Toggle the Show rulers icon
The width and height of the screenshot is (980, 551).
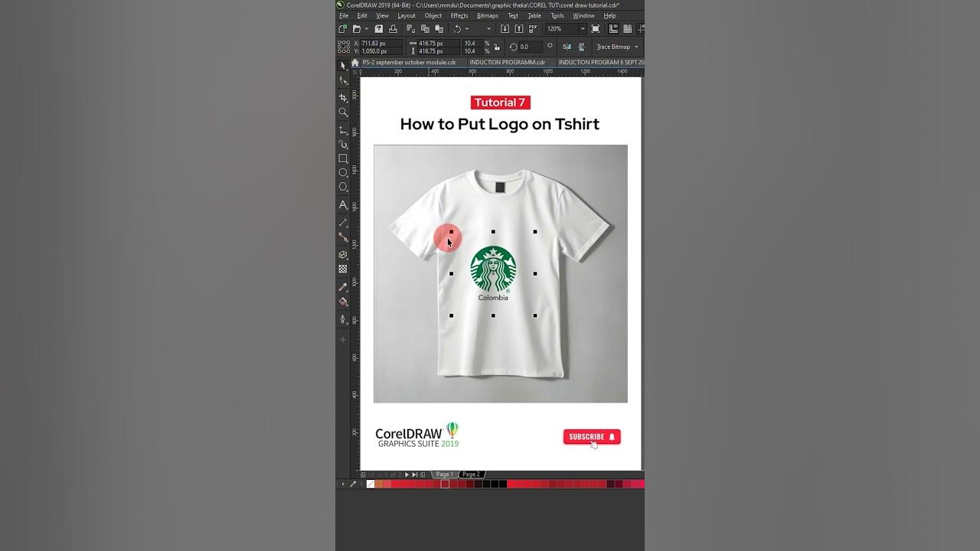[613, 29]
